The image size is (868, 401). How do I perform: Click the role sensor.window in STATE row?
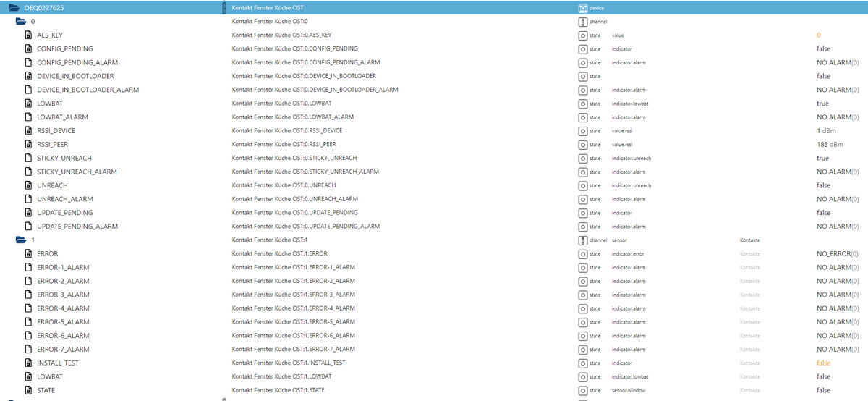tap(629, 391)
